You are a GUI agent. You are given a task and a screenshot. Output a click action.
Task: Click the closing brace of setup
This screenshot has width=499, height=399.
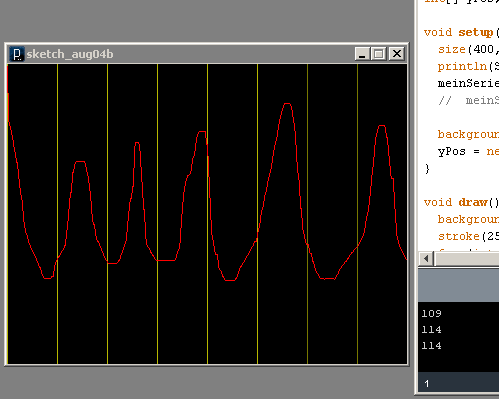(x=427, y=168)
